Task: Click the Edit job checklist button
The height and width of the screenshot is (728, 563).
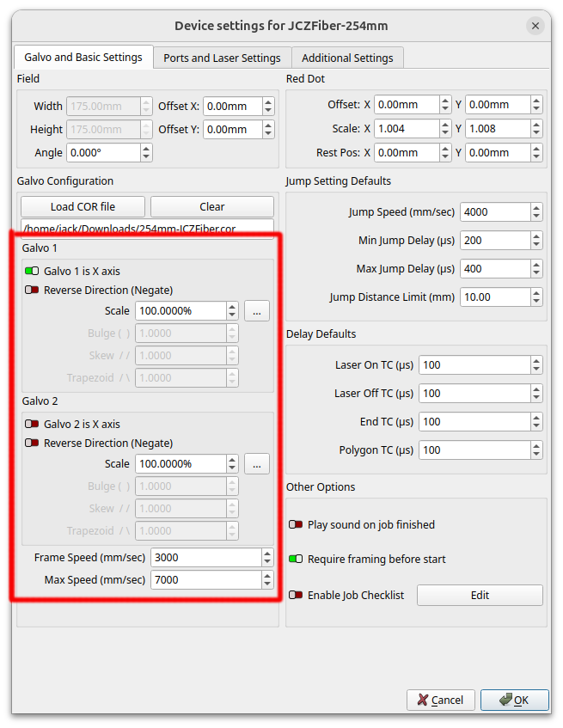Action: [x=480, y=596]
